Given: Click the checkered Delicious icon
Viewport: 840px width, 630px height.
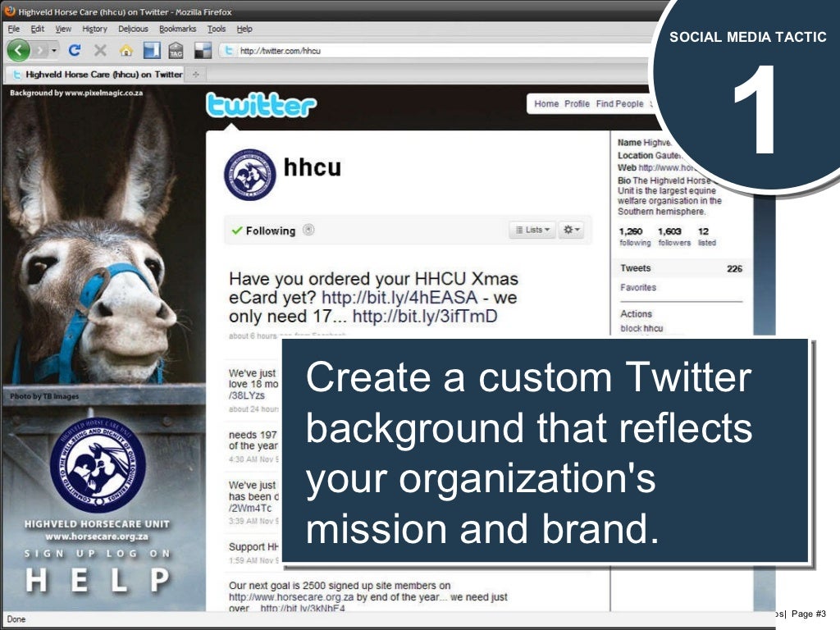Looking at the screenshot, I should (x=203, y=50).
